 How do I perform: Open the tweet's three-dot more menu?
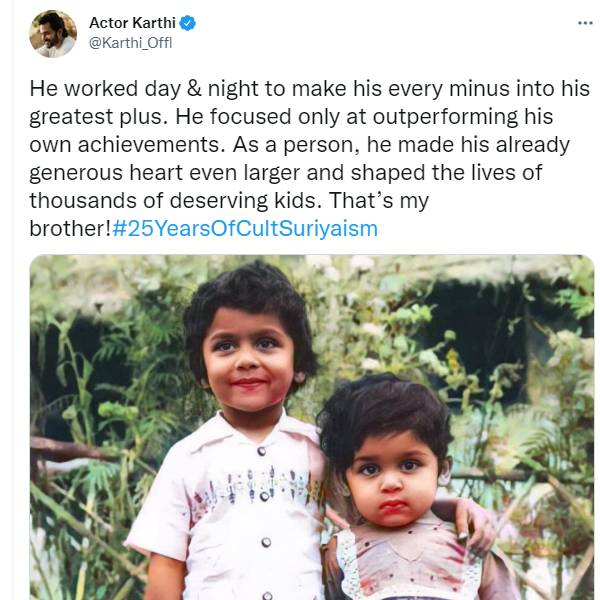(x=585, y=22)
